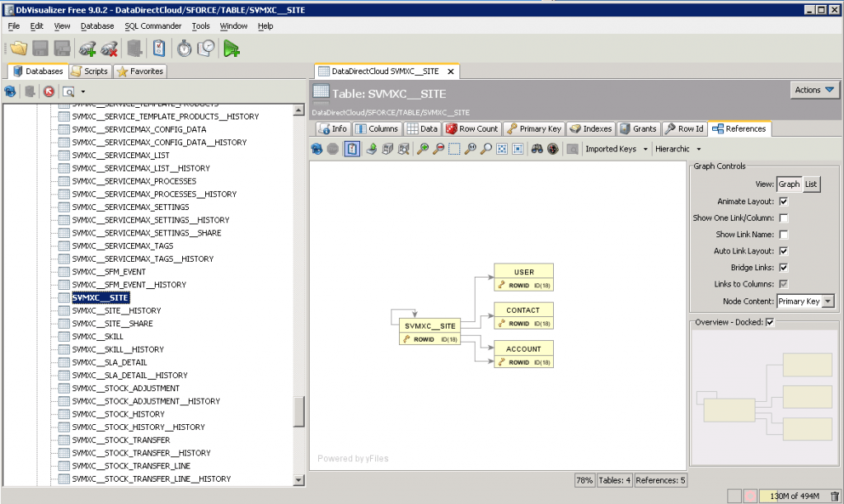Open the SQL Commander menu
The height and width of the screenshot is (504, 844).
click(x=152, y=26)
